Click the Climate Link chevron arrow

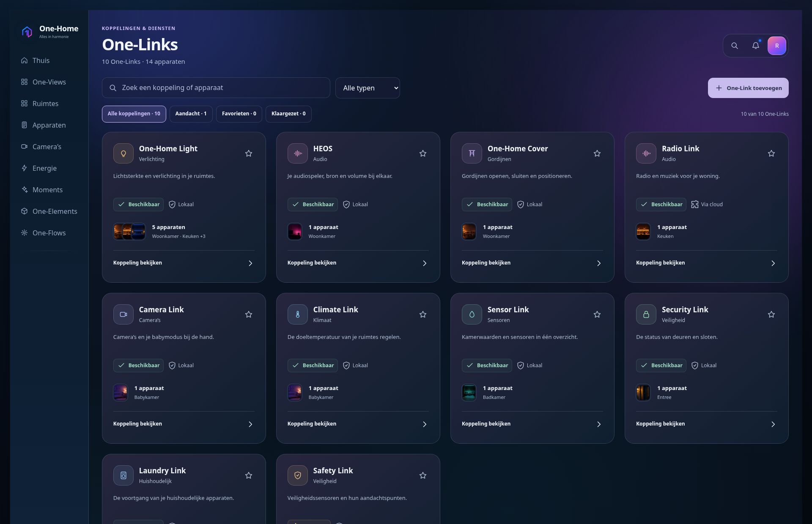425,424
